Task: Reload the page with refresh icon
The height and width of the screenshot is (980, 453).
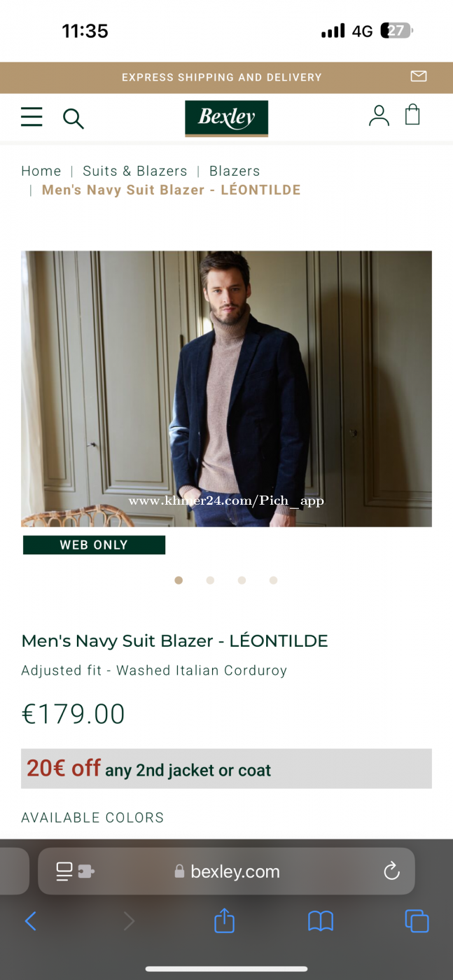Action: click(x=392, y=871)
